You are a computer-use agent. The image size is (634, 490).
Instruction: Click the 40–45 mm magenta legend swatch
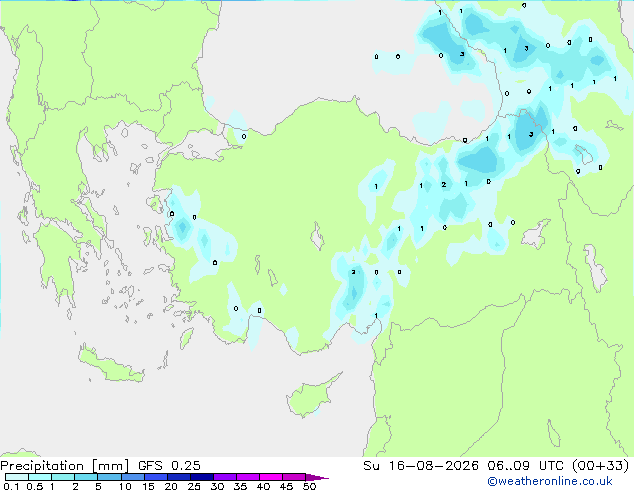tap(271, 477)
